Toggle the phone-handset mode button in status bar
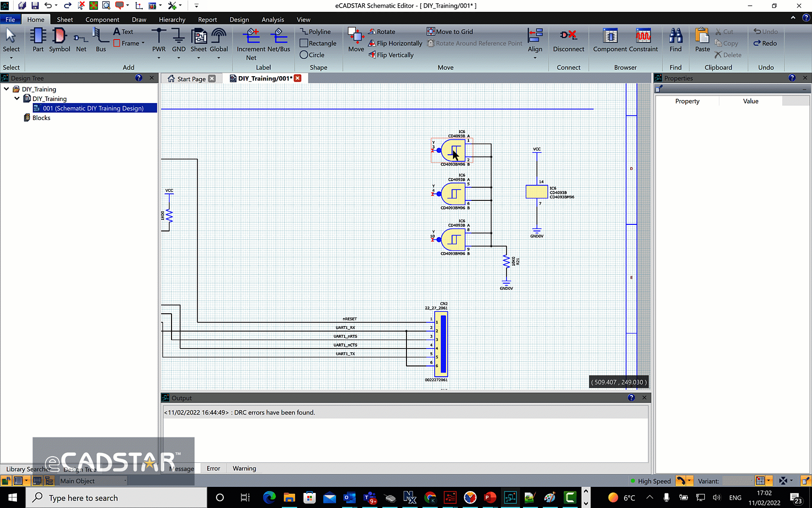 click(x=680, y=481)
